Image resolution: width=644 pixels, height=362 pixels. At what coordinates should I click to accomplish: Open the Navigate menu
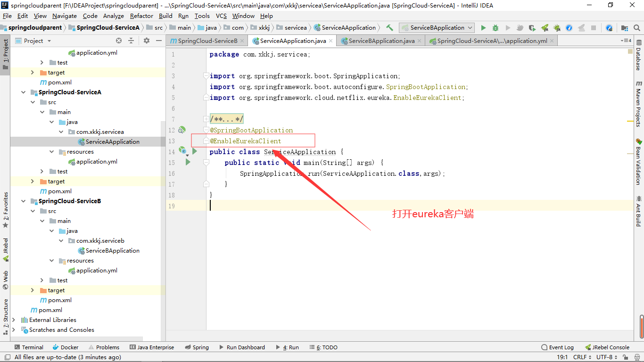[x=65, y=16]
